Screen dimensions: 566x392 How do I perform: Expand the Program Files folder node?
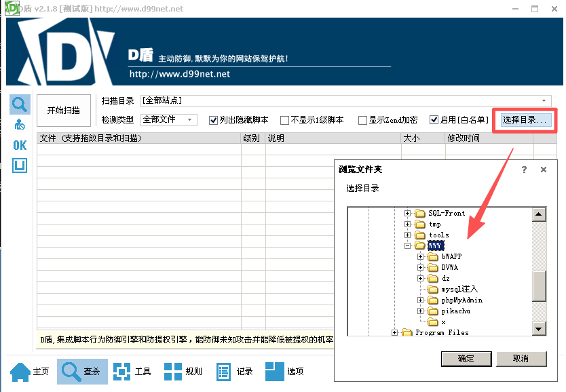(x=394, y=332)
